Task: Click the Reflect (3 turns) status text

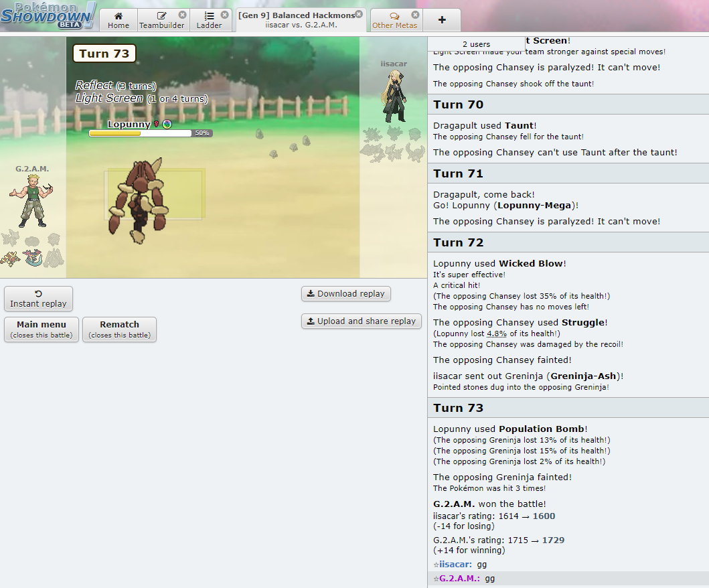Action: tap(116, 86)
